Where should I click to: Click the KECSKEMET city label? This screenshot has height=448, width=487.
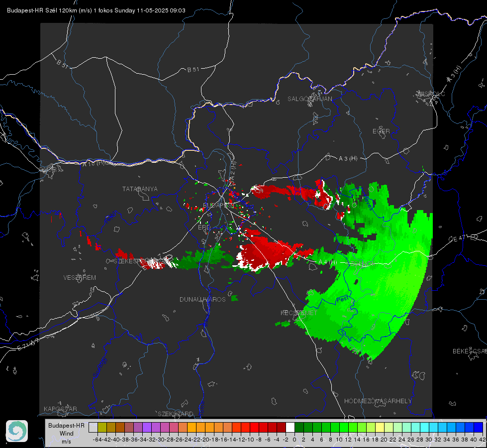pos(299,313)
